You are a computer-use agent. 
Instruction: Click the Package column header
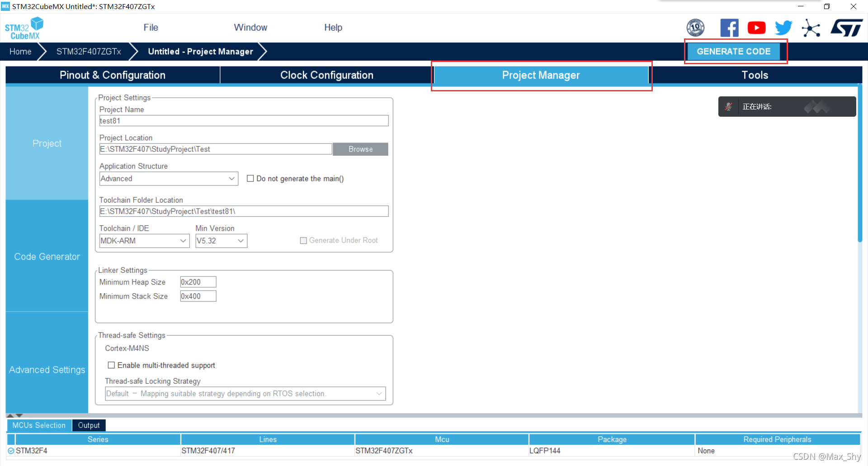(612, 439)
